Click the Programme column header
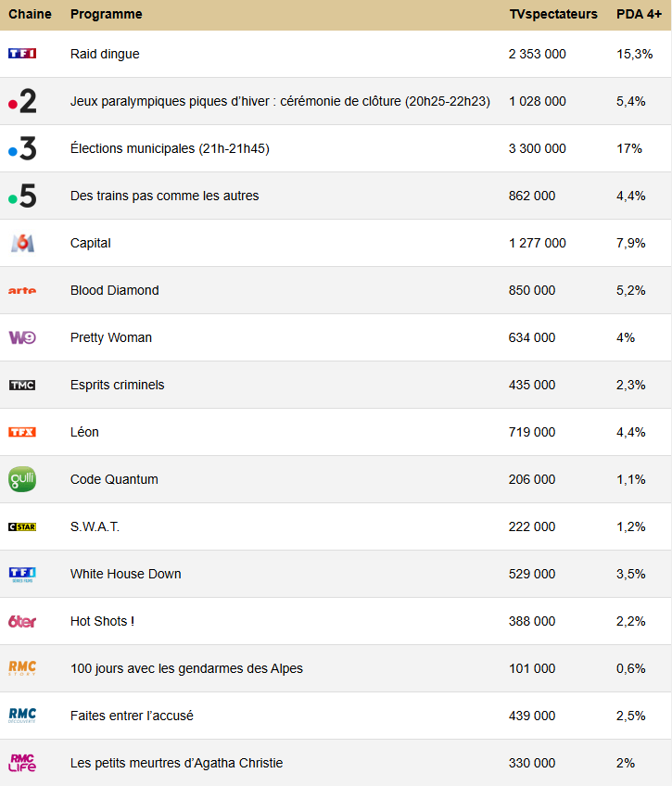 pos(107,15)
